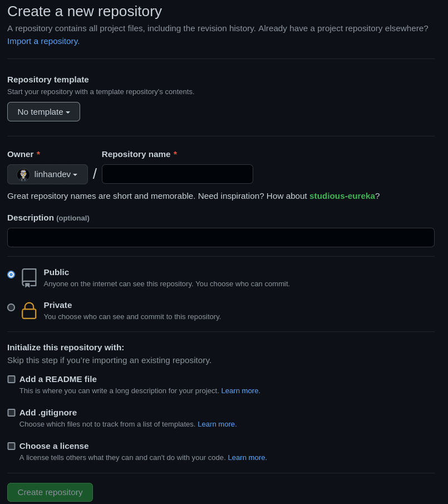Open Learn more link for .gitignore
The width and height of the screenshot is (448, 504).
[x=216, y=424]
